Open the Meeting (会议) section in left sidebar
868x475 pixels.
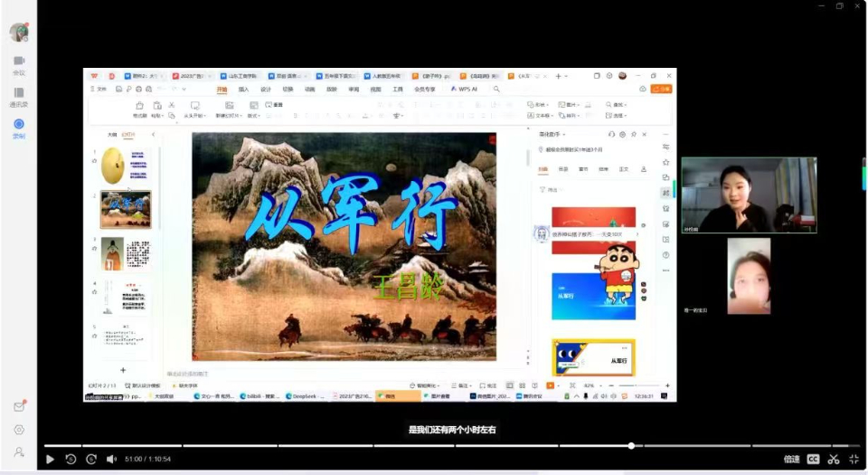click(19, 65)
